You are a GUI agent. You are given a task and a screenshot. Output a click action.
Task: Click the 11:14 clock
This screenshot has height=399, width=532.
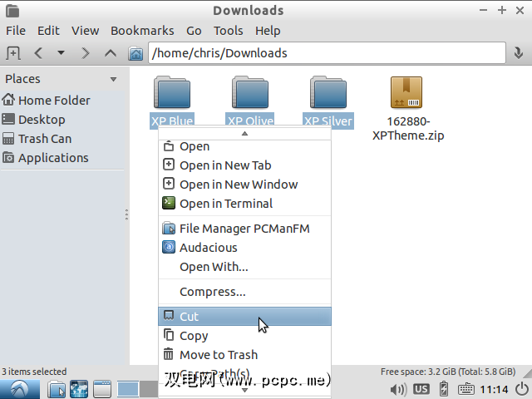[x=494, y=389]
